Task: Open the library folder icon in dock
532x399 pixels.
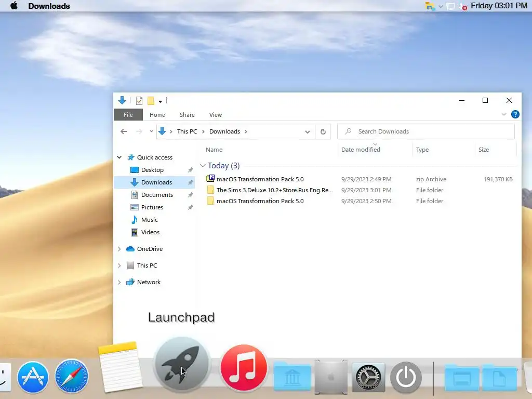Action: pyautogui.click(x=292, y=376)
